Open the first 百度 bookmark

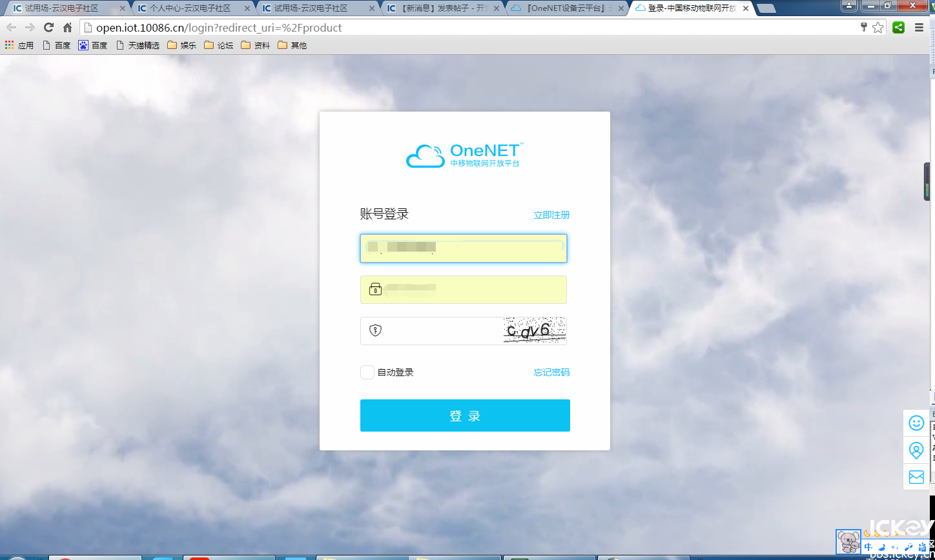click(x=56, y=45)
